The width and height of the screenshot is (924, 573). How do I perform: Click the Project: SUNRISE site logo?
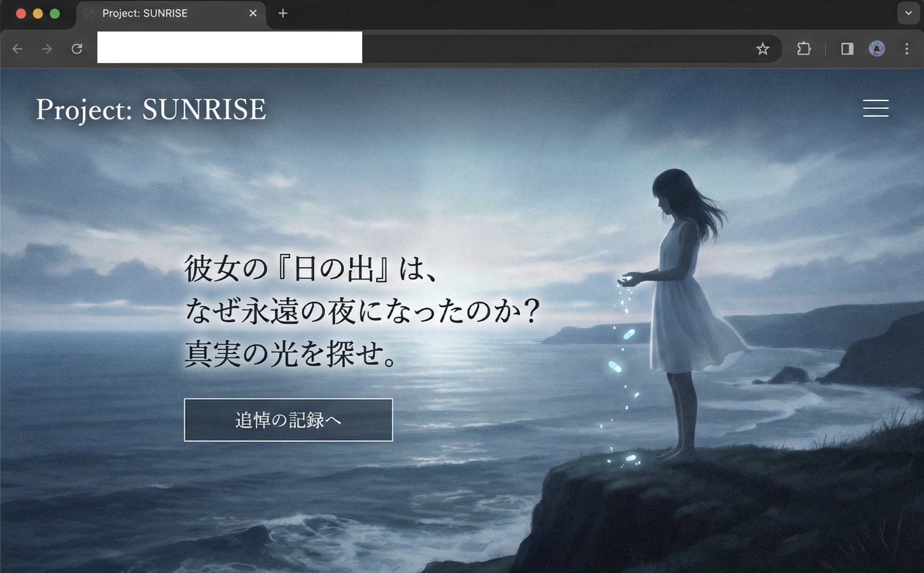click(151, 109)
